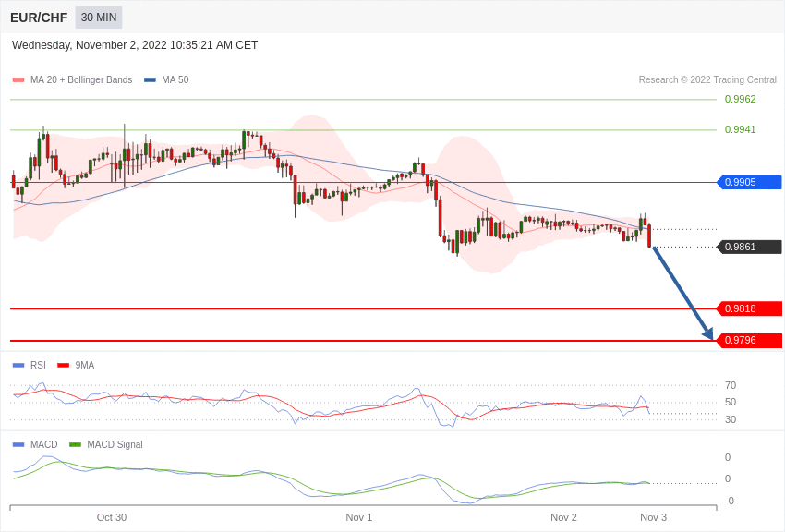The height and width of the screenshot is (532, 785).
Task: Click the chart date and time text
Action: (x=135, y=45)
